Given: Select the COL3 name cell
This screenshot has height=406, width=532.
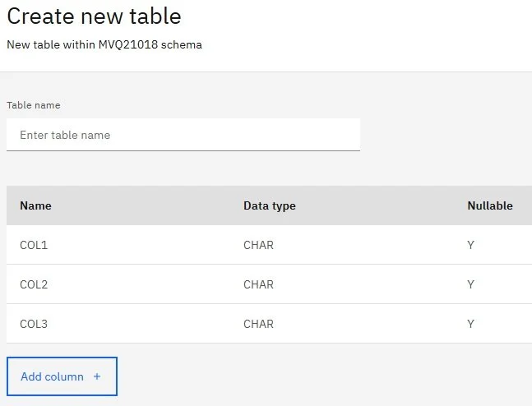Looking at the screenshot, I should [x=35, y=324].
